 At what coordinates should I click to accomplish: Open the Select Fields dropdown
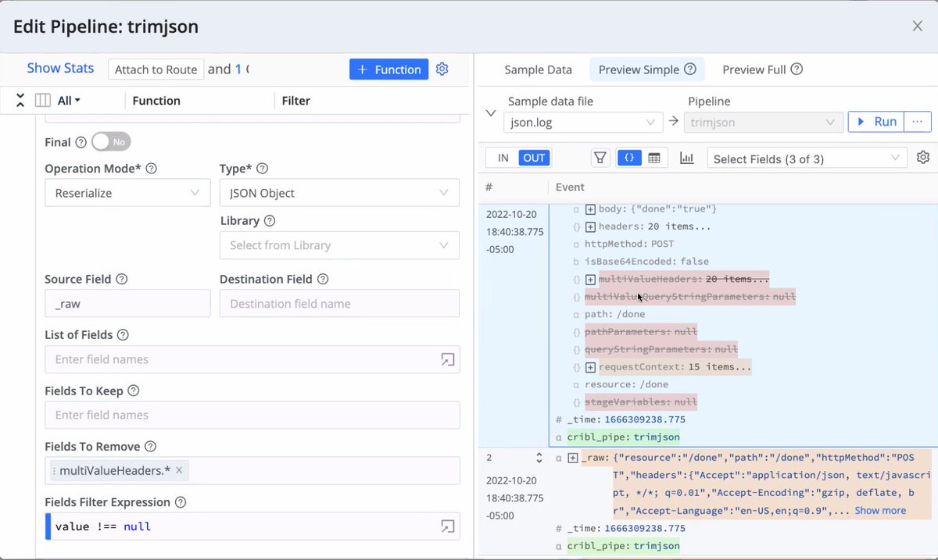807,159
